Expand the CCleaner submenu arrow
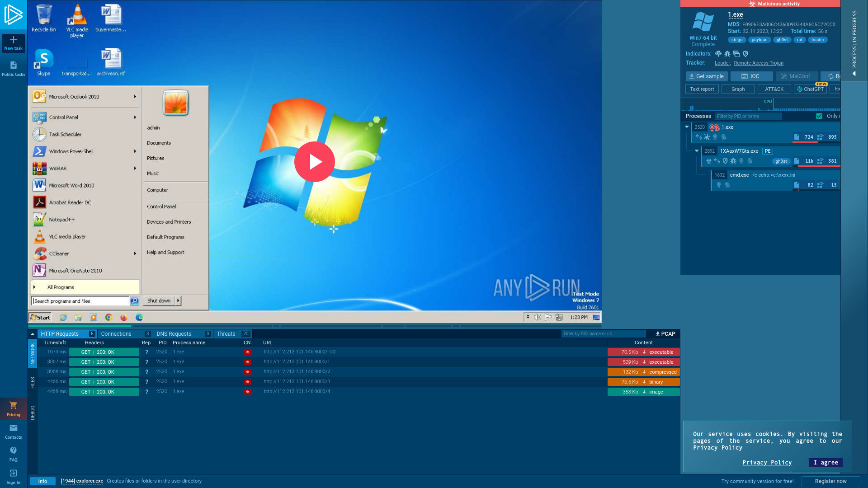This screenshot has height=488, width=868. 135,253
